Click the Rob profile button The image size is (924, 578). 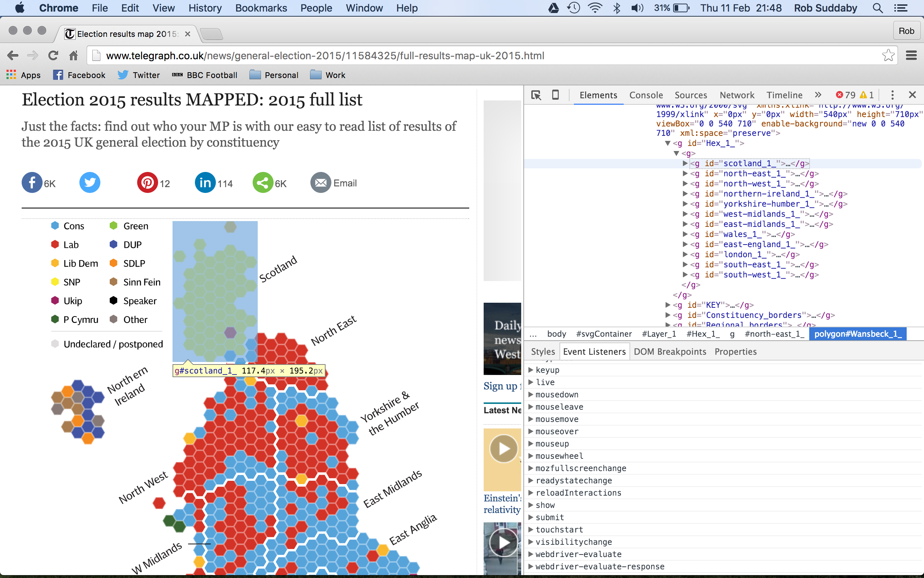pyautogui.click(x=906, y=31)
